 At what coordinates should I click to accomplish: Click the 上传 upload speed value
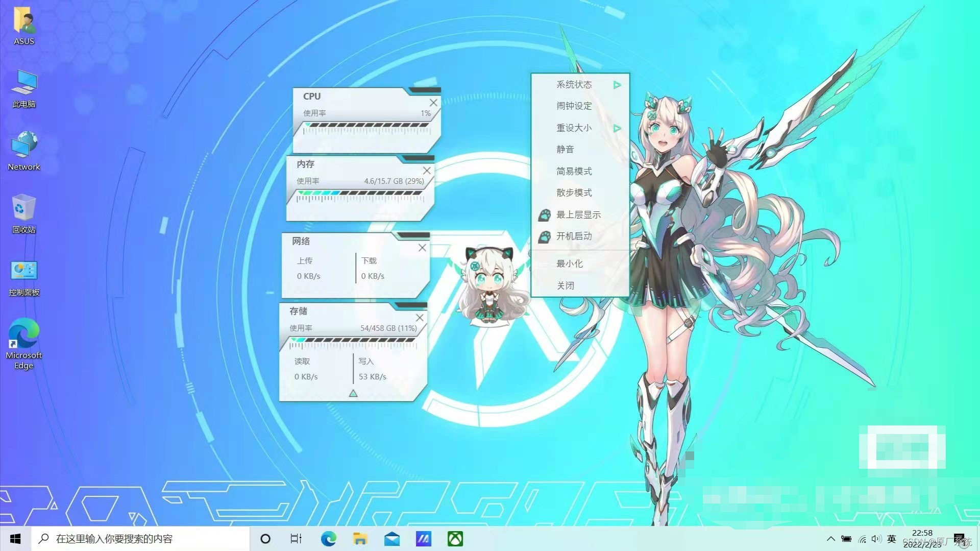click(x=309, y=276)
